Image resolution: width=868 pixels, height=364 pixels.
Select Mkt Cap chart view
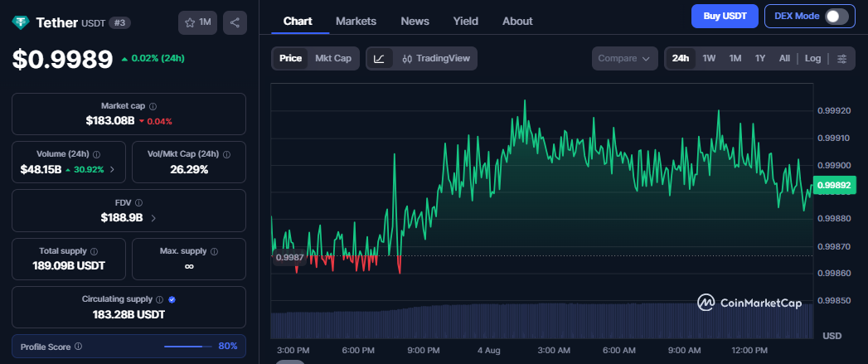click(x=333, y=58)
